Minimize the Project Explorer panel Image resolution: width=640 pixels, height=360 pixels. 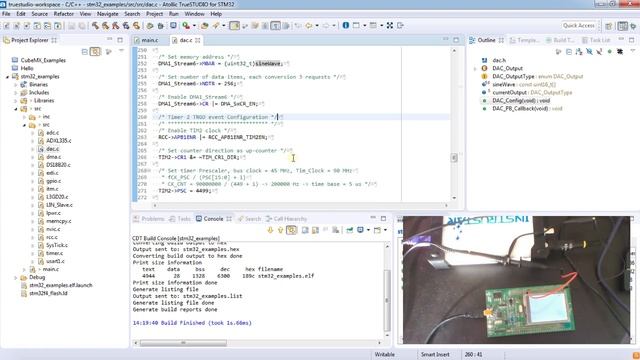(x=110, y=40)
